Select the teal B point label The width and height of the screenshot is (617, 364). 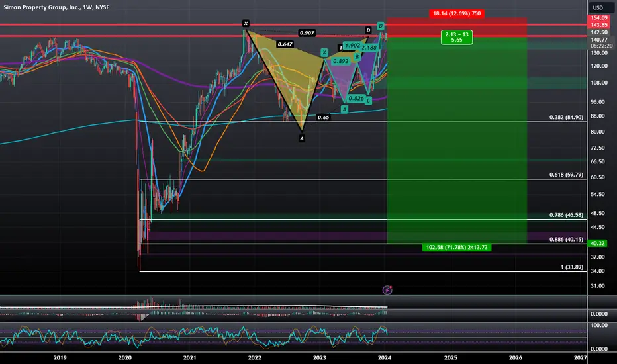tap(357, 57)
